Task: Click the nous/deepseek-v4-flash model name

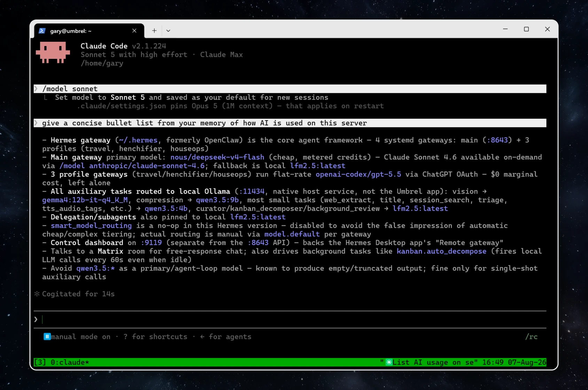Action: 217,157
